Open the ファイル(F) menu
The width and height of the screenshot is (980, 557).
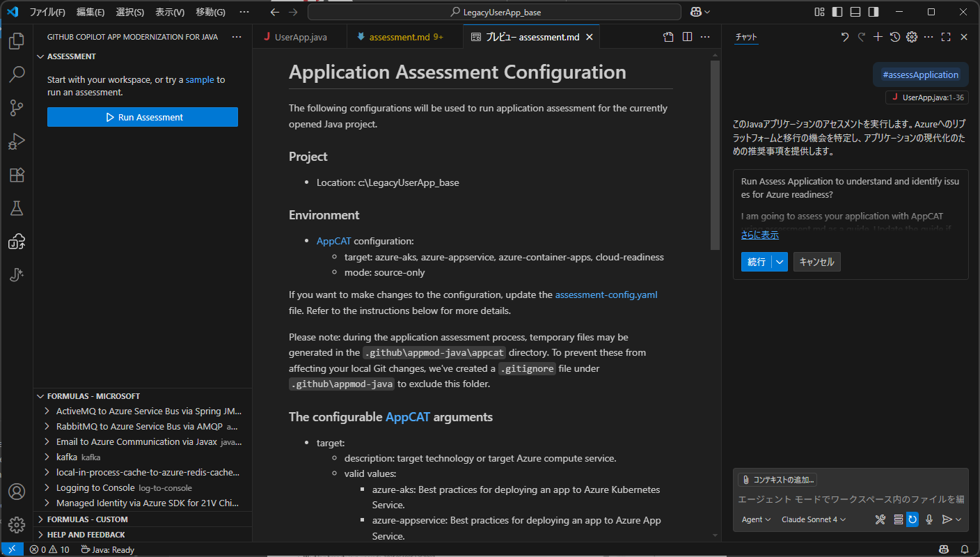(47, 12)
